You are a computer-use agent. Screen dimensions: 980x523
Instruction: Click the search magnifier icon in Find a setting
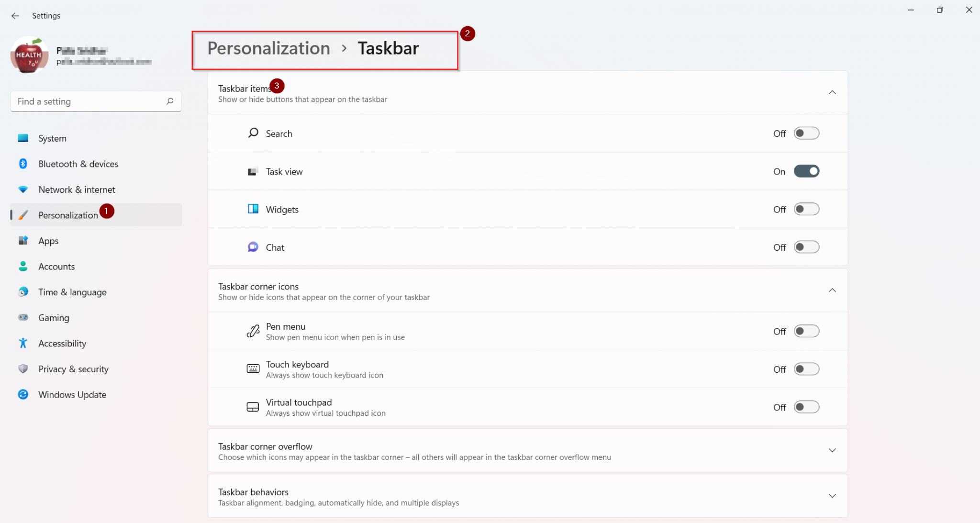[x=170, y=101]
